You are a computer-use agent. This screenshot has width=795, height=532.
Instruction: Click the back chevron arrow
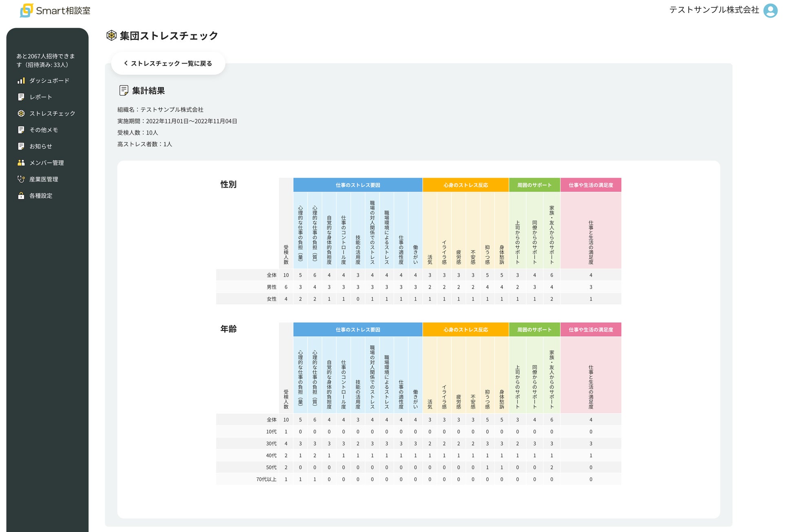tap(126, 63)
